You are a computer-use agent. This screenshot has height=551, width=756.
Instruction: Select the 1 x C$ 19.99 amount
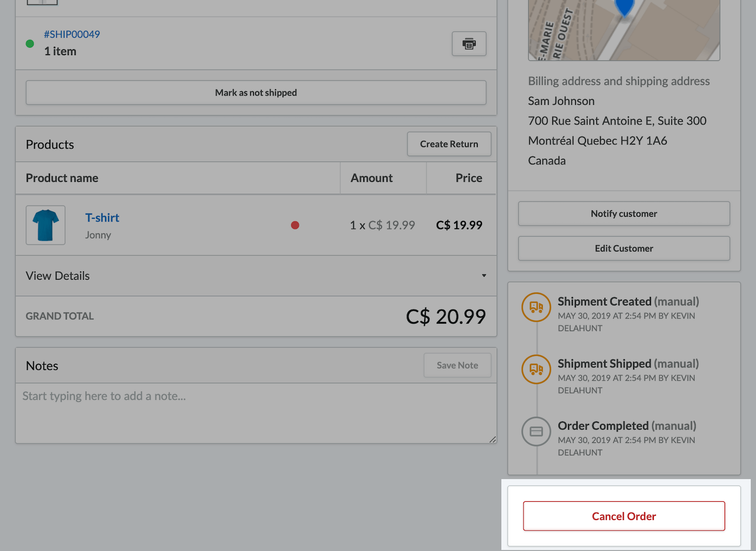[382, 225]
